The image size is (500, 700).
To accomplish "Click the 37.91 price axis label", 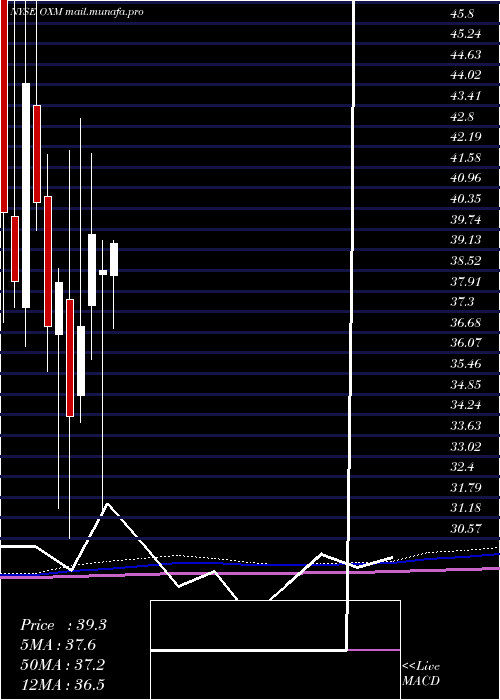I will coord(466,281).
